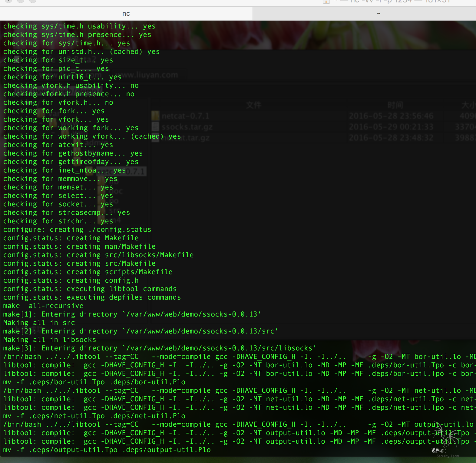Zoom the window using the third title button

click(x=32, y=1)
